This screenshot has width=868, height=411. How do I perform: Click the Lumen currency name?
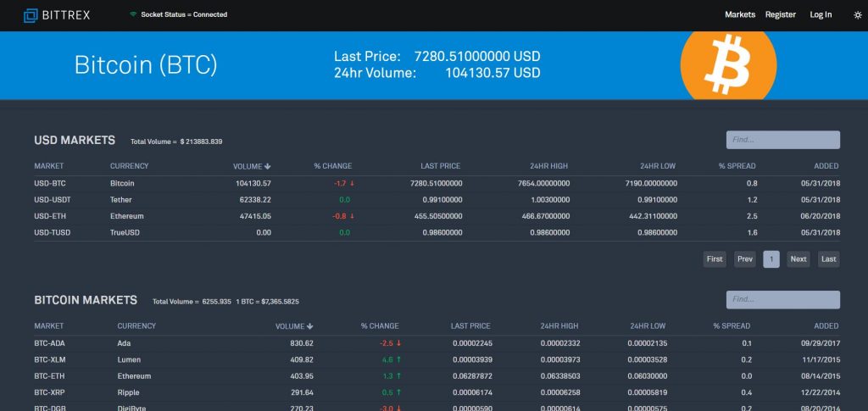click(129, 359)
